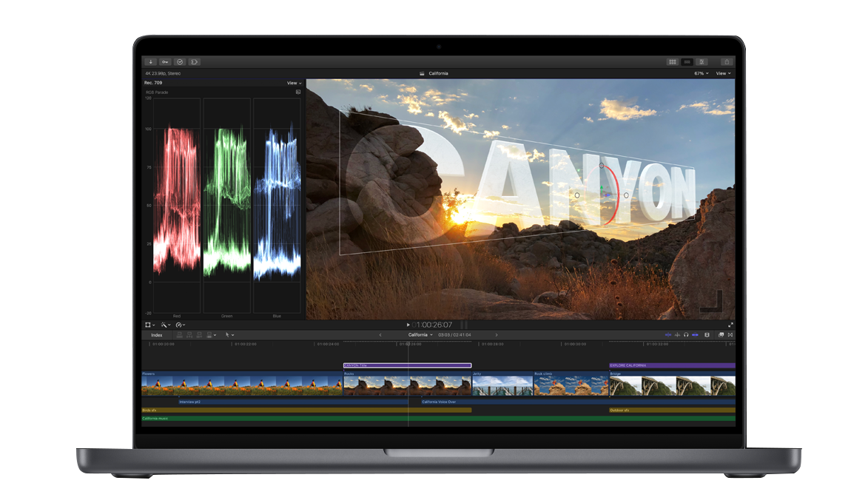
Task: Click the Import Media down-arrow button
Action: click(150, 62)
